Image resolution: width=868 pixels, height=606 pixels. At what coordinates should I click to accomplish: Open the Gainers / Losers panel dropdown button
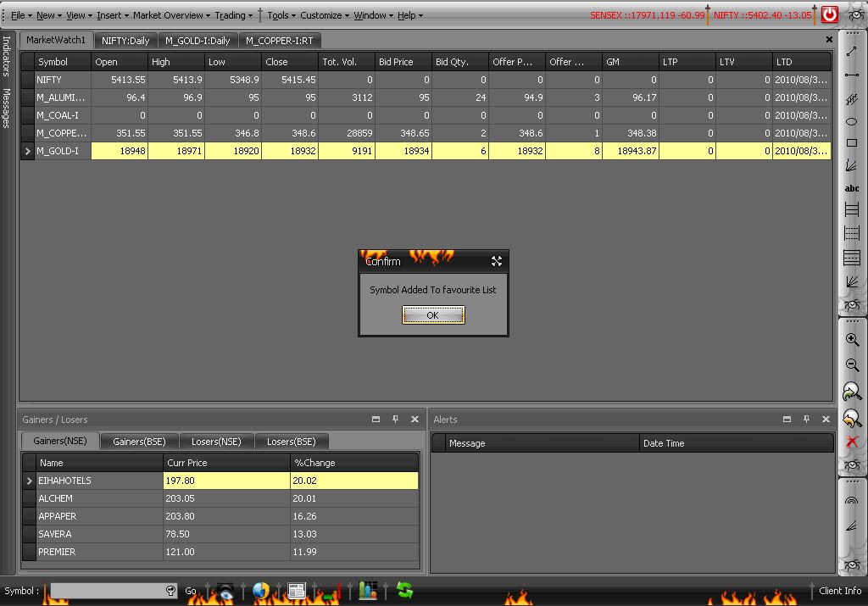click(376, 420)
